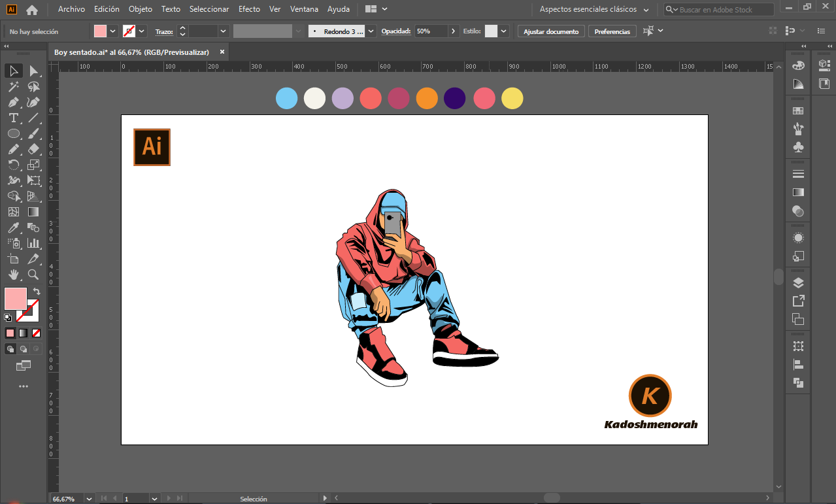Viewport: 836px width, 504px height.
Task: Click the light blue color circle
Action: pyautogui.click(x=286, y=98)
